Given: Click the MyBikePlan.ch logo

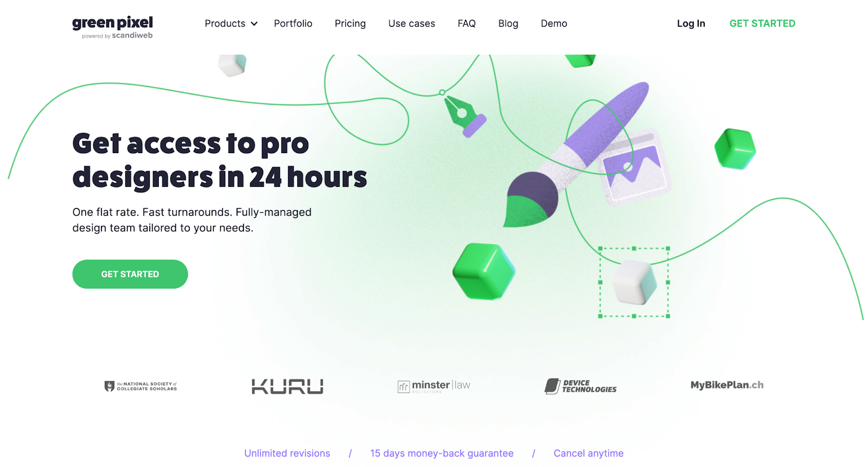Looking at the screenshot, I should [727, 385].
